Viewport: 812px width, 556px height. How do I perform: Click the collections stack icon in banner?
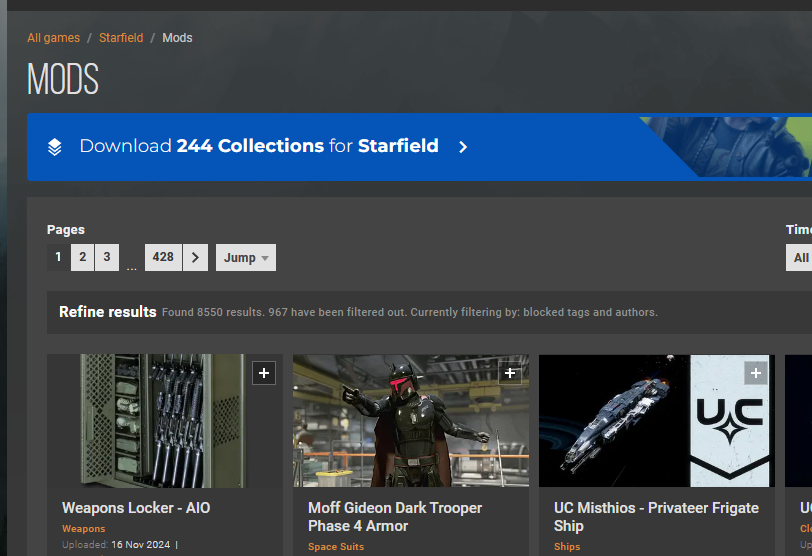tap(55, 147)
